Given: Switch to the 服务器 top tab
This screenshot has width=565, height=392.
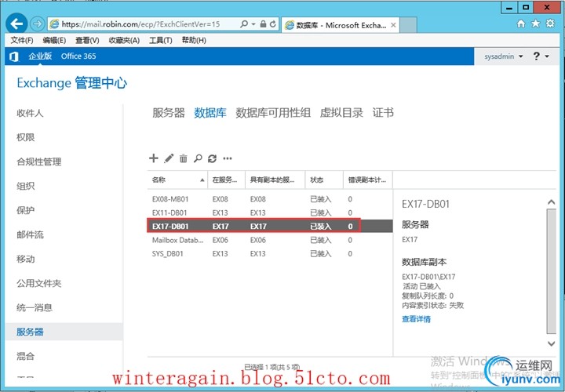Looking at the screenshot, I should pos(168,113).
